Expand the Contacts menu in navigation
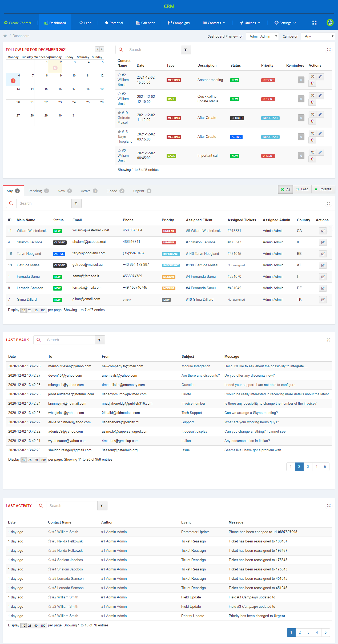The height and width of the screenshot is (644, 338). click(214, 23)
